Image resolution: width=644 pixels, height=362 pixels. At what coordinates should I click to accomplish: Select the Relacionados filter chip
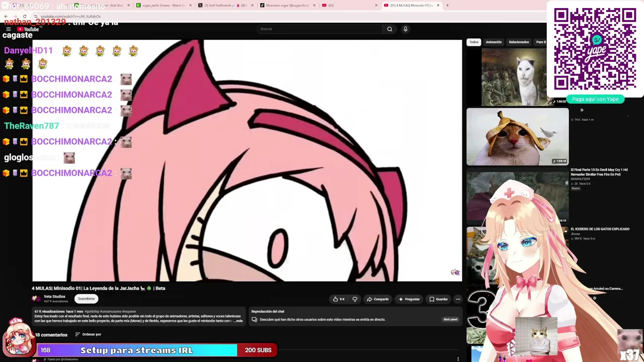(x=519, y=42)
